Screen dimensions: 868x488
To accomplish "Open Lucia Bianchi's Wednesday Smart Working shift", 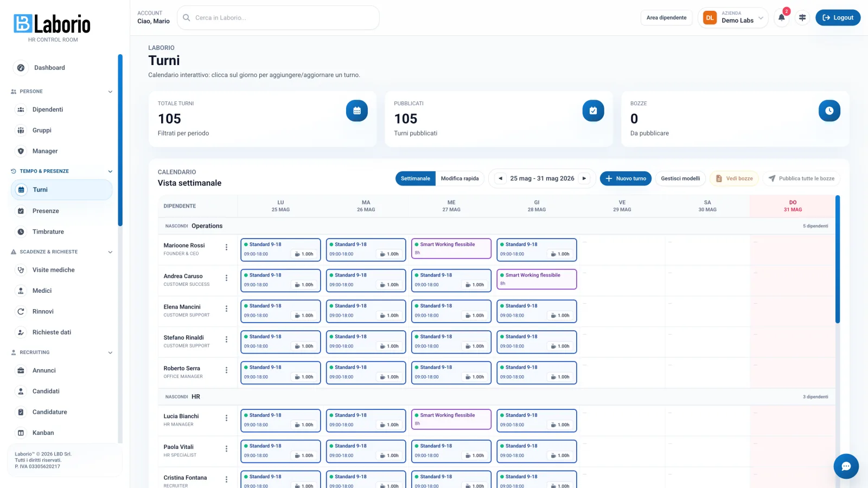I will (x=451, y=420).
